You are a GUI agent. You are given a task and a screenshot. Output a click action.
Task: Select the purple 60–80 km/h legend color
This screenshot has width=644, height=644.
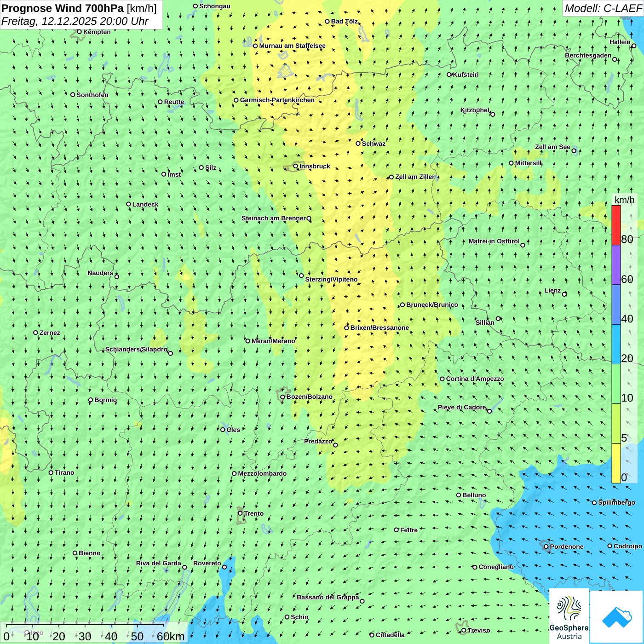[x=616, y=265]
